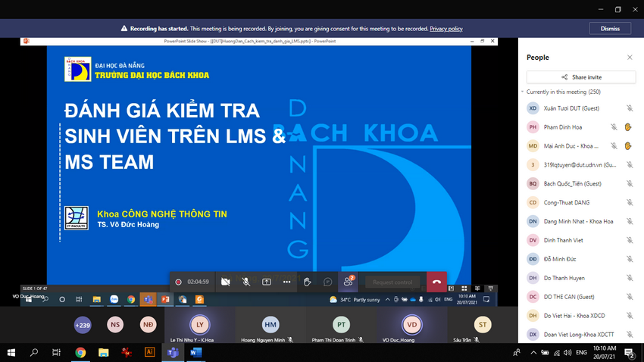Click slide sorter view in shared PowerPoint

464,289
